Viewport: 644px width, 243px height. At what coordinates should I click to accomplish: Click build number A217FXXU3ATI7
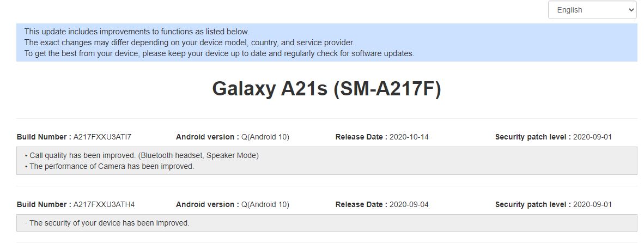tap(102, 137)
